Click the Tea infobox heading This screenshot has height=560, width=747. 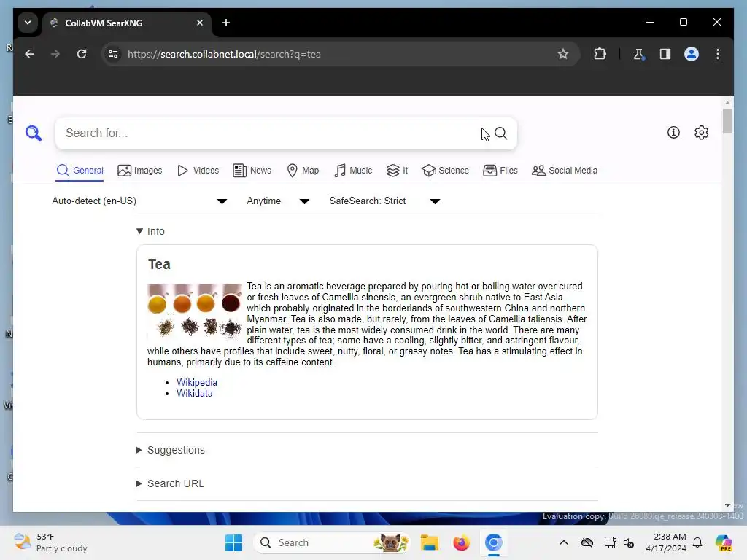[159, 264]
